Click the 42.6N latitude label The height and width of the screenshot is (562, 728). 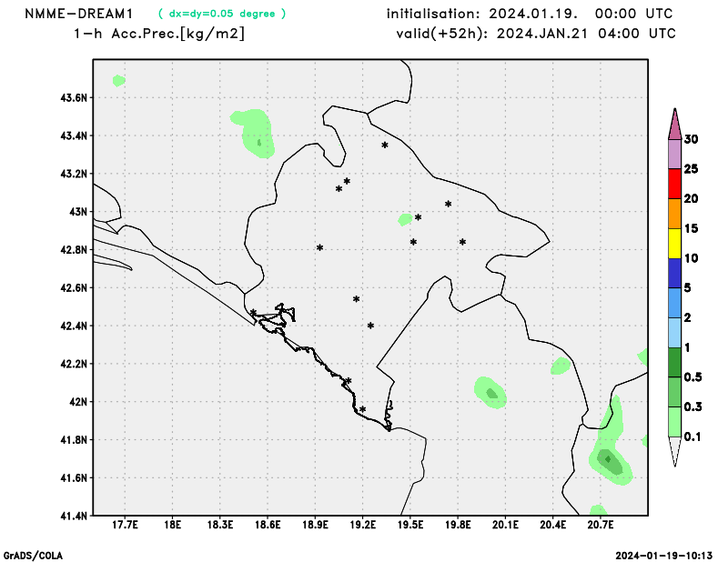[x=74, y=288]
